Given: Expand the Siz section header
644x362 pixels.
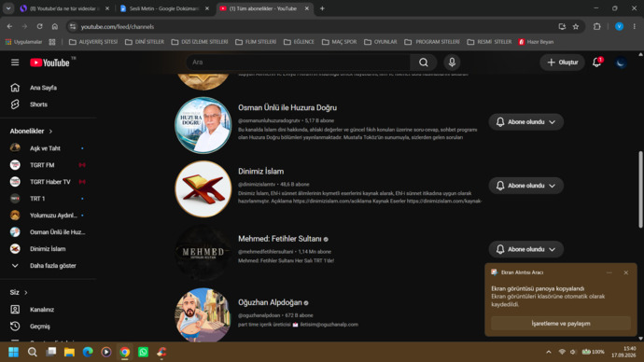Looking at the screenshot, I should coord(19,292).
